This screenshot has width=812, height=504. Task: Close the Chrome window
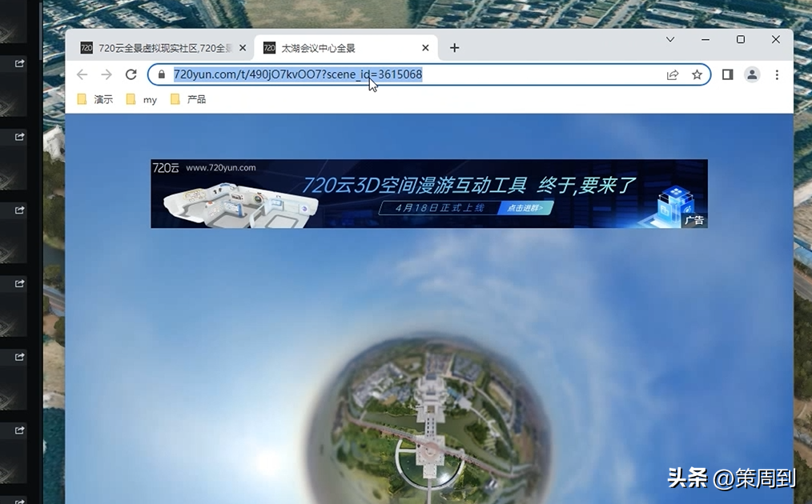[x=775, y=39]
